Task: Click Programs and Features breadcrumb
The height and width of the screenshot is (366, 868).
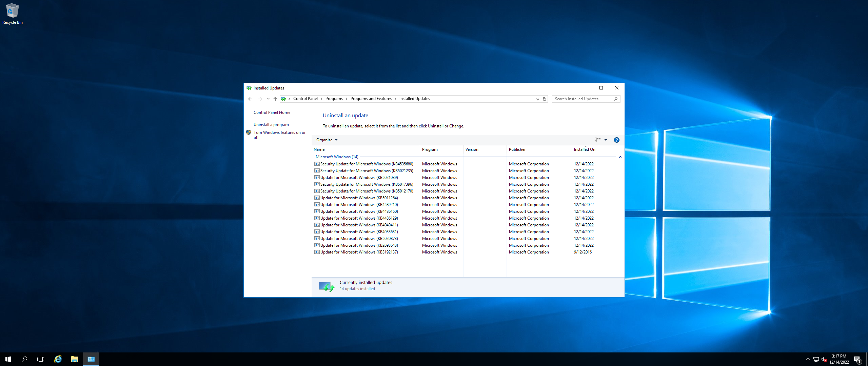Action: click(x=371, y=99)
